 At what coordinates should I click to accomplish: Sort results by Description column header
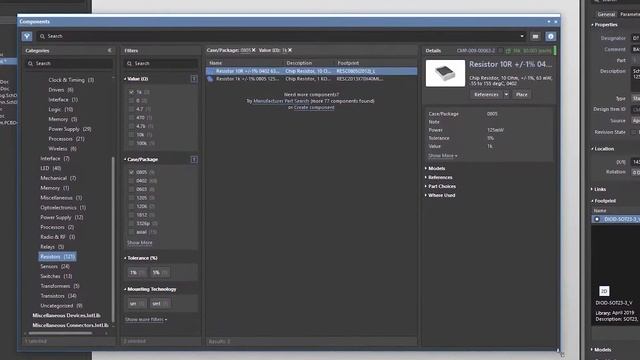(x=299, y=63)
